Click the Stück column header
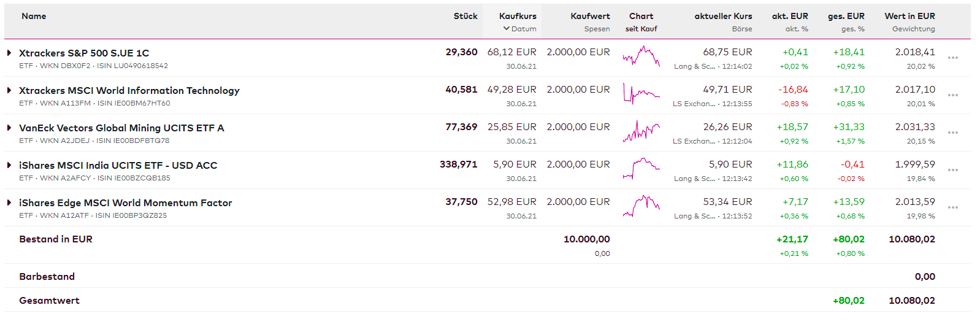The image size is (980, 332). [465, 16]
